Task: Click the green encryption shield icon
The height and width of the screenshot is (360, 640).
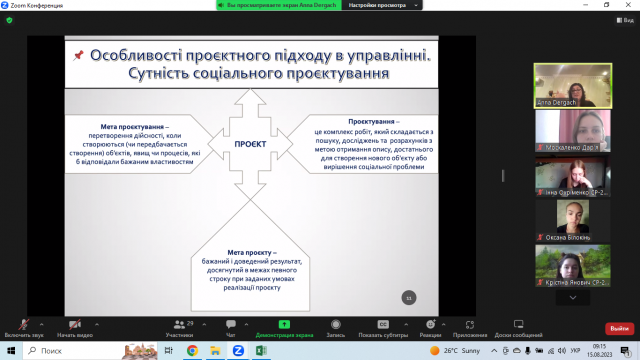Action: (x=9, y=20)
